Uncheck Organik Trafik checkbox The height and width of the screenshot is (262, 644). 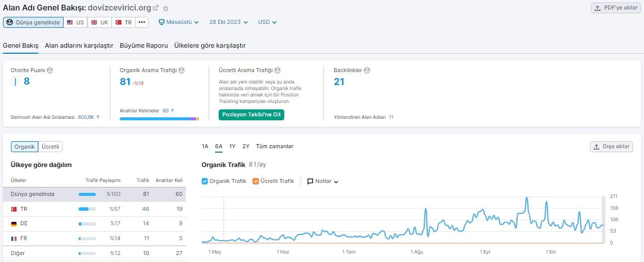pyautogui.click(x=205, y=181)
